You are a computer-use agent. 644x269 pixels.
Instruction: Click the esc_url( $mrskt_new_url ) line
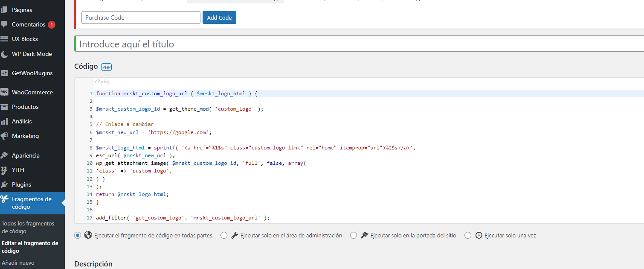[x=136, y=155]
